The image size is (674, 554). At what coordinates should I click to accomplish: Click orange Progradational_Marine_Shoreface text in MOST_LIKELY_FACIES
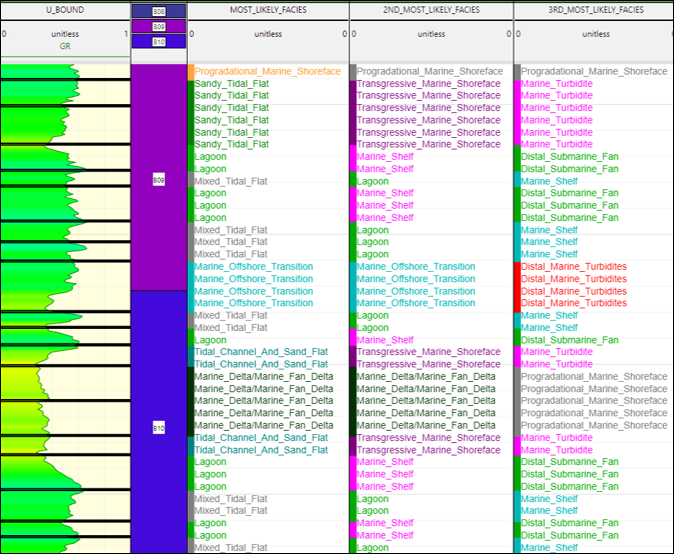[x=267, y=71]
